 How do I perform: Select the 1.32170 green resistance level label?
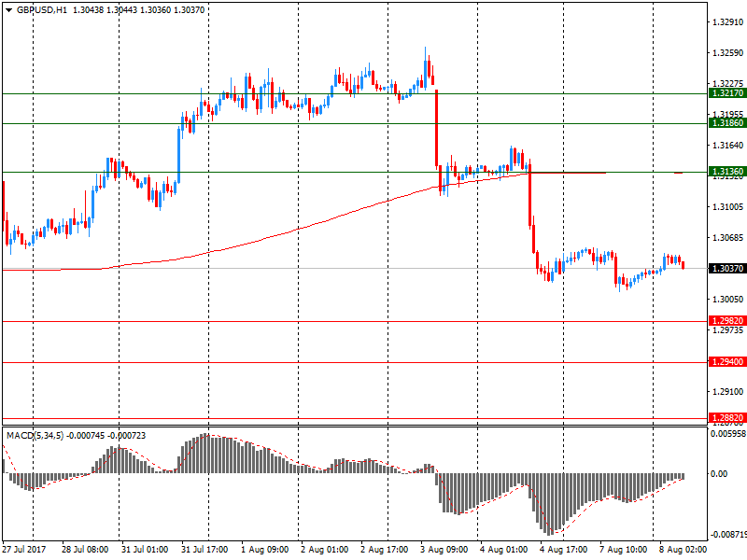(x=727, y=93)
